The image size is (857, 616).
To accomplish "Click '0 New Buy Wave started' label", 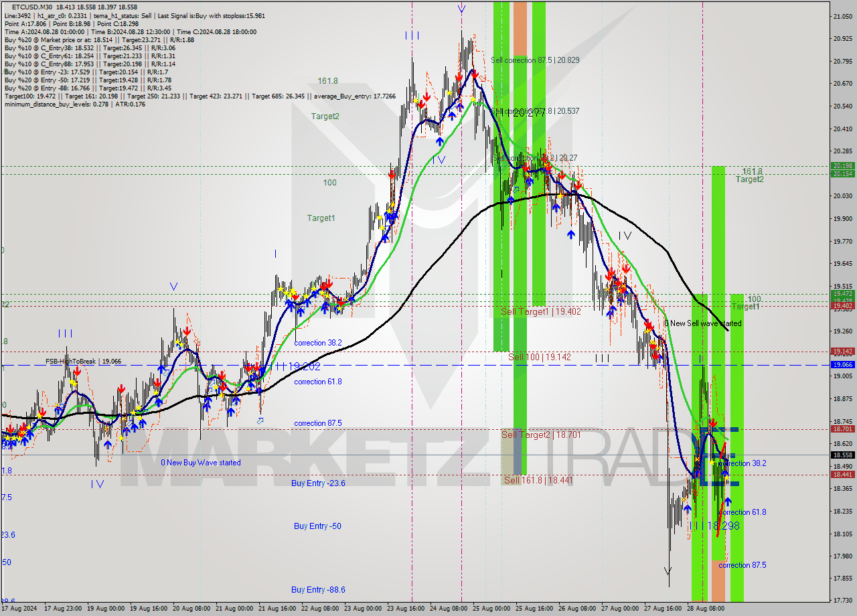I will click(x=201, y=463).
